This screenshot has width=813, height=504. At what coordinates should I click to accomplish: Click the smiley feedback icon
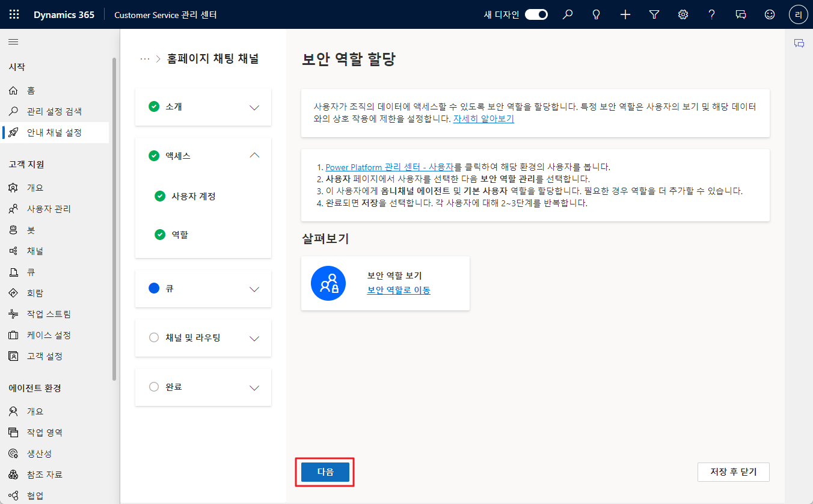pyautogui.click(x=770, y=14)
